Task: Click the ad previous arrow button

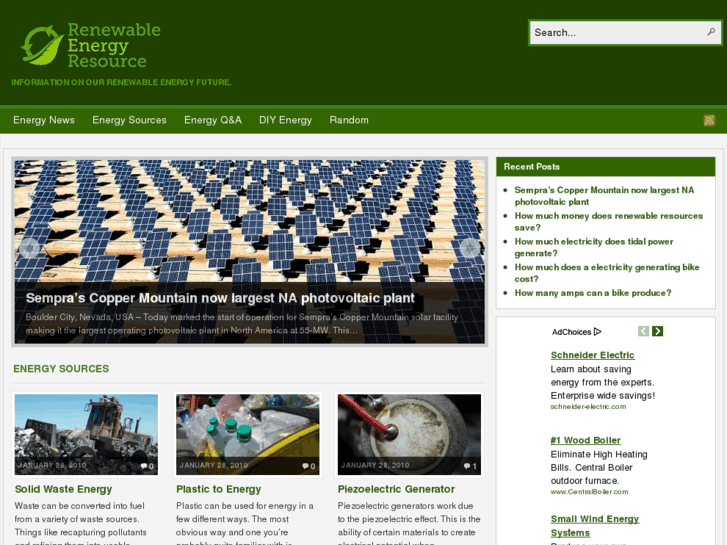Action: [643, 331]
